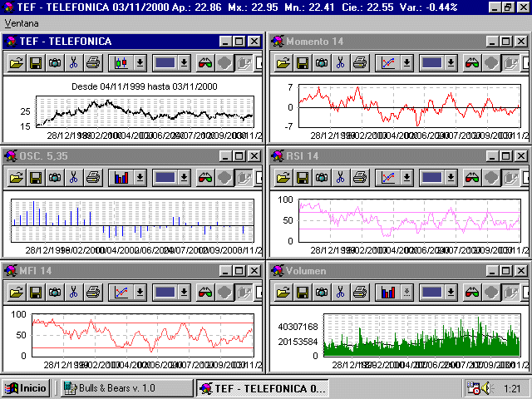Bar chart type icon in Volumen window
The width and height of the screenshot is (532, 399).
tap(388, 292)
